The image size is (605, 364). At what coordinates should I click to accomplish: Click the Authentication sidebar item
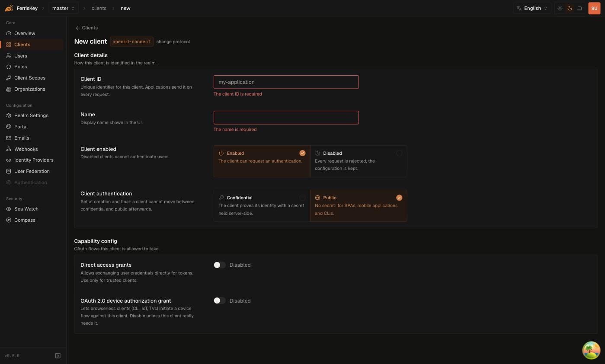32,182
